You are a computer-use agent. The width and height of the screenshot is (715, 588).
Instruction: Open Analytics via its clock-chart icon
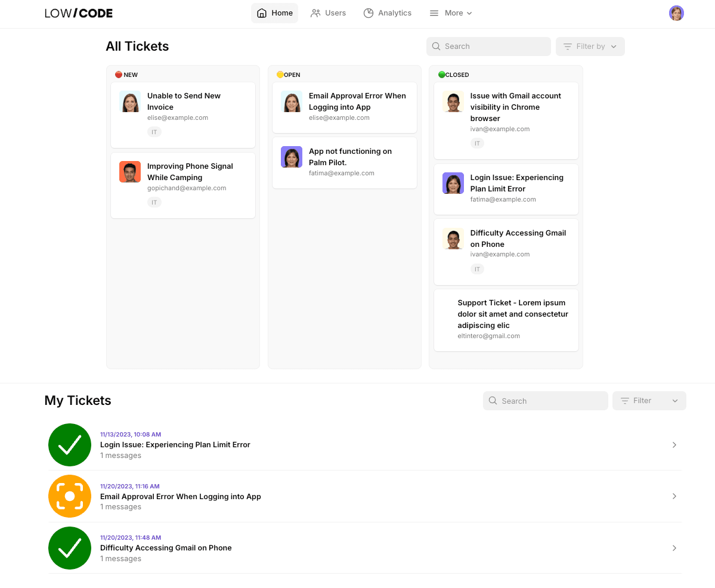point(369,13)
